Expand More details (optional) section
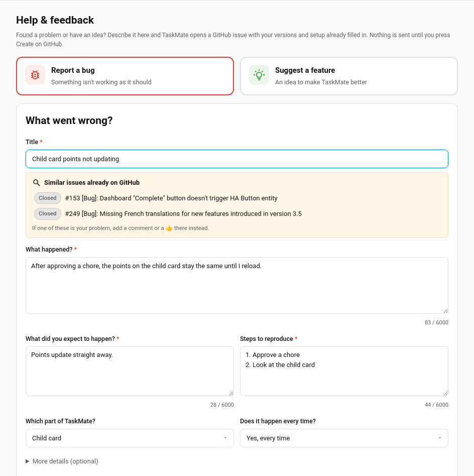 pos(62,461)
